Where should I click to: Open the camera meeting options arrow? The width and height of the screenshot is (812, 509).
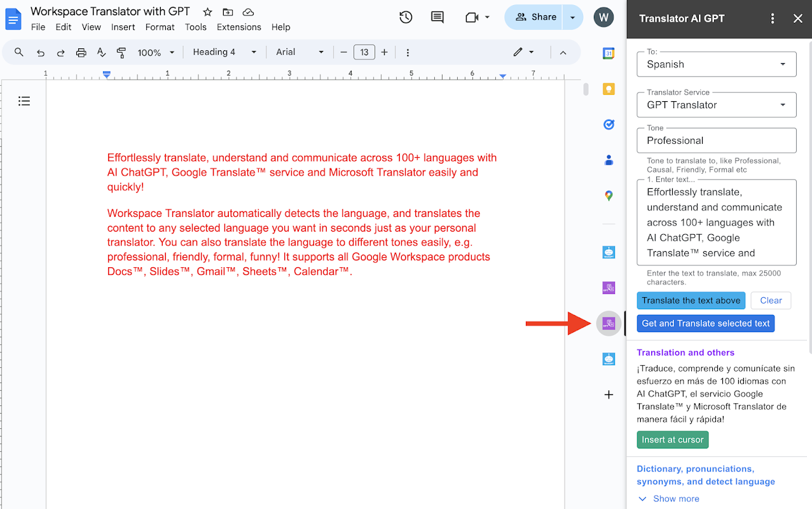click(488, 17)
